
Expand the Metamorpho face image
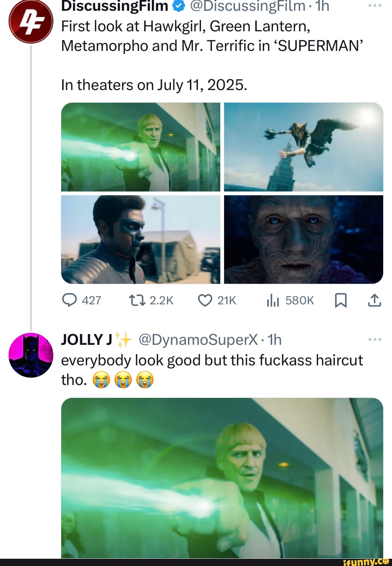(303, 239)
